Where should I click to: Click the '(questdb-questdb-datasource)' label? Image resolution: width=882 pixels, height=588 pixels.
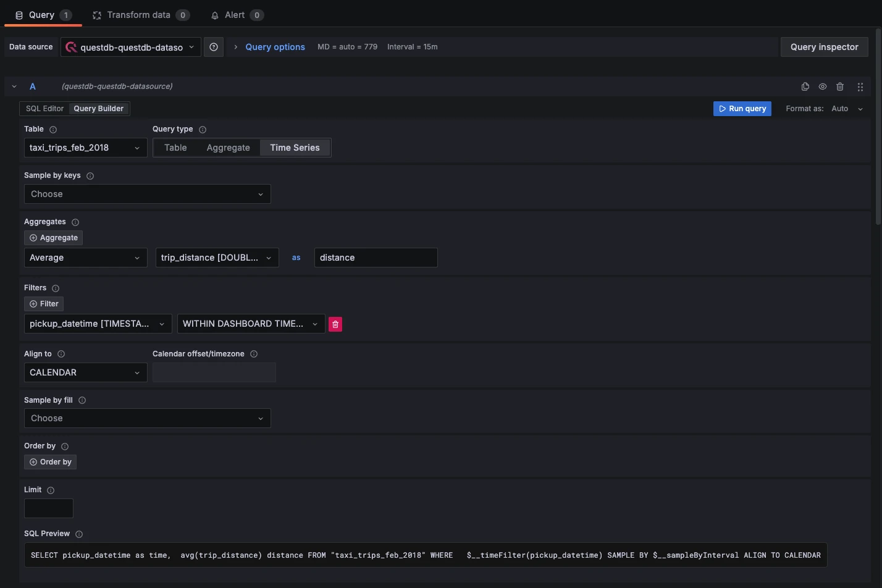point(117,86)
